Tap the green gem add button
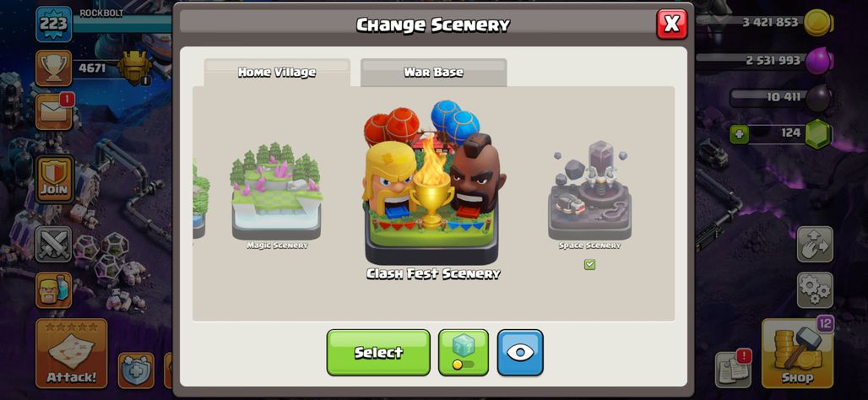 (739, 134)
